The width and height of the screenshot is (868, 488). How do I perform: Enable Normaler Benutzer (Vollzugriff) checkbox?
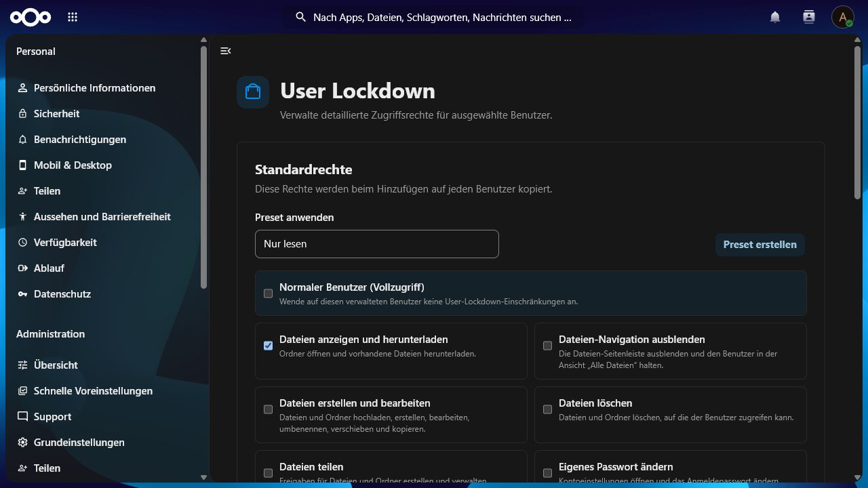point(268,293)
